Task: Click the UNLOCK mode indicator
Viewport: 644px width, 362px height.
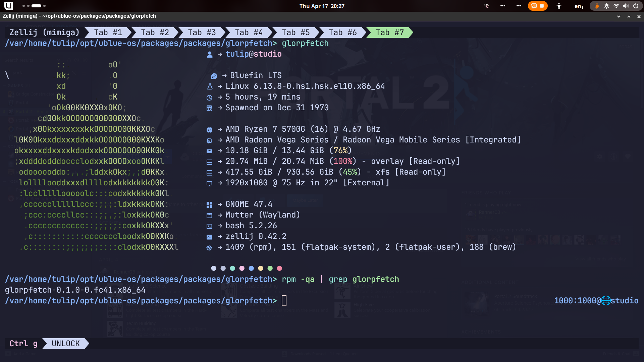Action: (66, 344)
